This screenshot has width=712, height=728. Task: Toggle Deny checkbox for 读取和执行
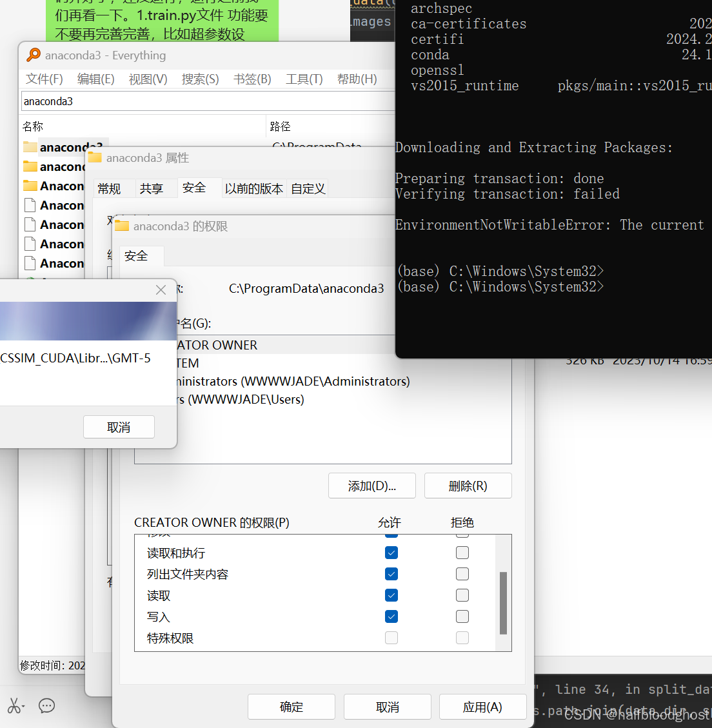[462, 553]
